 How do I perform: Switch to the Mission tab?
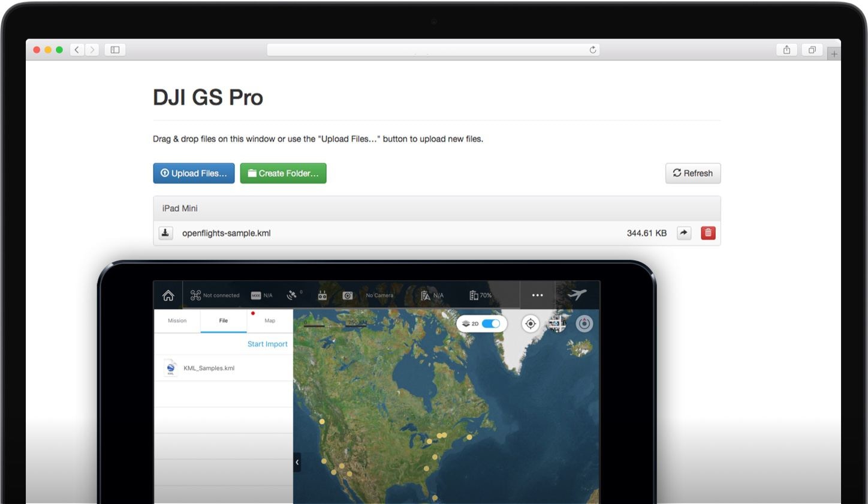point(177,321)
